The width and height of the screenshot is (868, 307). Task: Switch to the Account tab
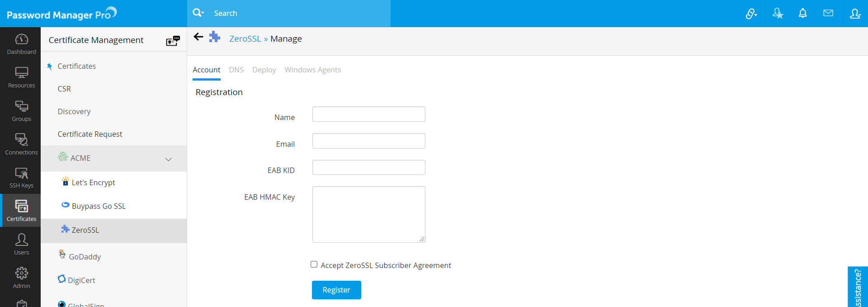click(207, 70)
